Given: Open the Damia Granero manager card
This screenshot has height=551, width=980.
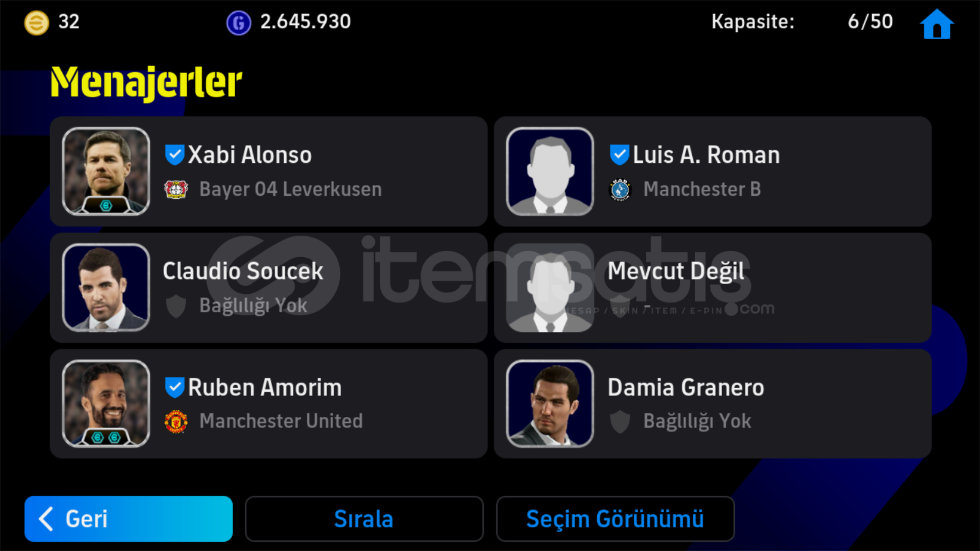Looking at the screenshot, I should [x=712, y=403].
